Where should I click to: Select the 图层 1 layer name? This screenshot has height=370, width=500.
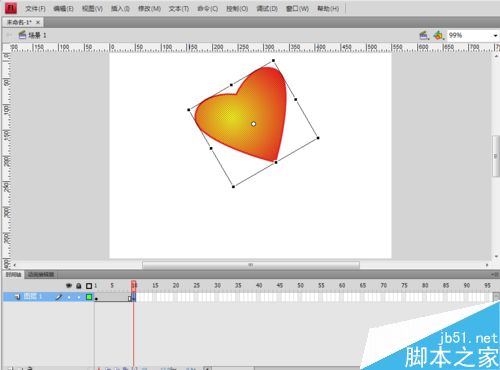click(x=33, y=296)
